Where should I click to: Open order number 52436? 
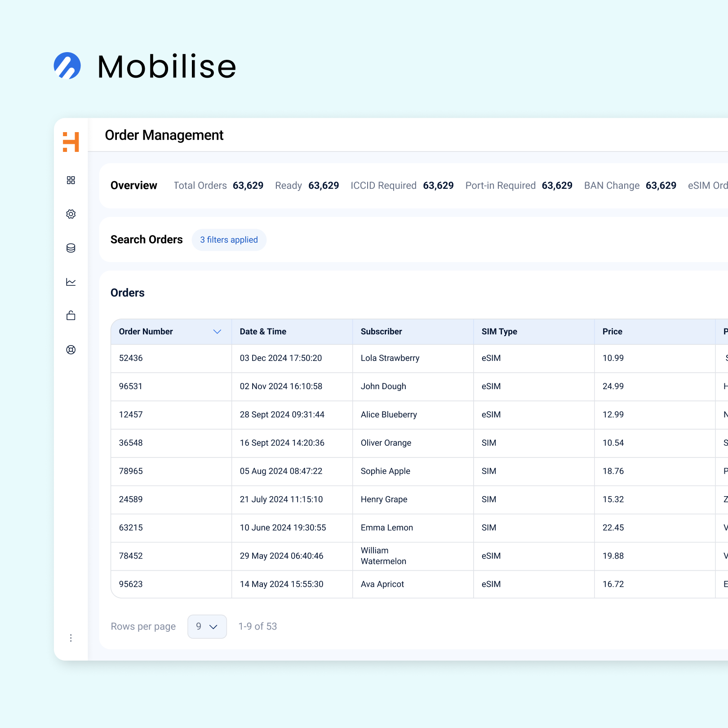point(131,358)
